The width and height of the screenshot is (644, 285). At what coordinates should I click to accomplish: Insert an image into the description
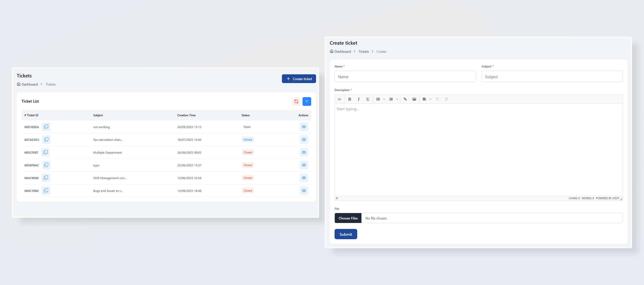tap(414, 99)
